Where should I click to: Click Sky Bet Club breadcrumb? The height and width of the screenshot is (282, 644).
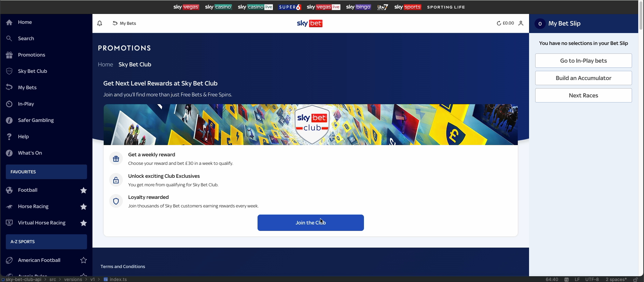coord(135,64)
